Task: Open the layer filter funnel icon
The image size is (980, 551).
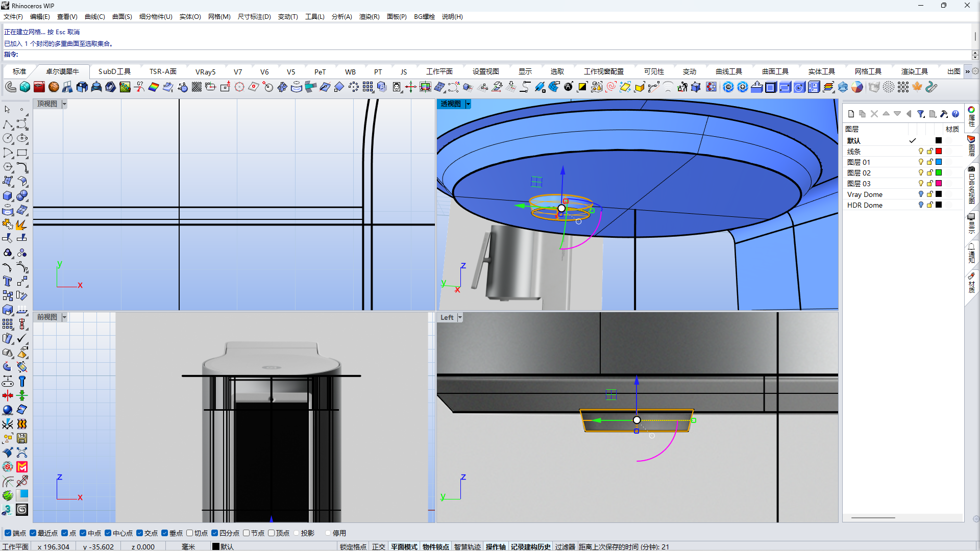Action: point(920,114)
